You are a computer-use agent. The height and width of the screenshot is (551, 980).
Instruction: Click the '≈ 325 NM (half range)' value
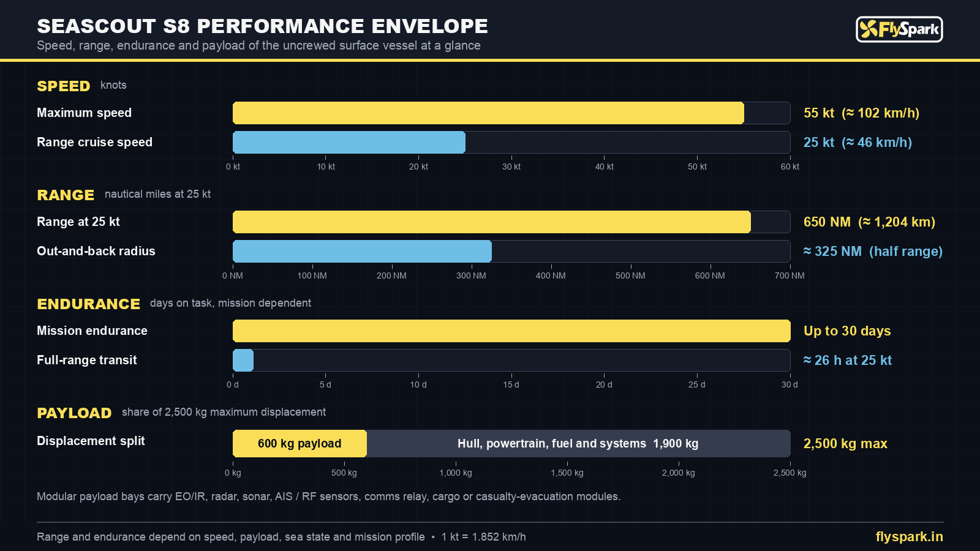click(x=873, y=252)
